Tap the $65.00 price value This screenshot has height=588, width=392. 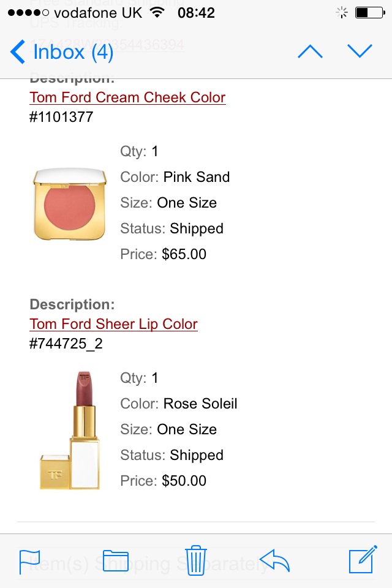tap(184, 254)
